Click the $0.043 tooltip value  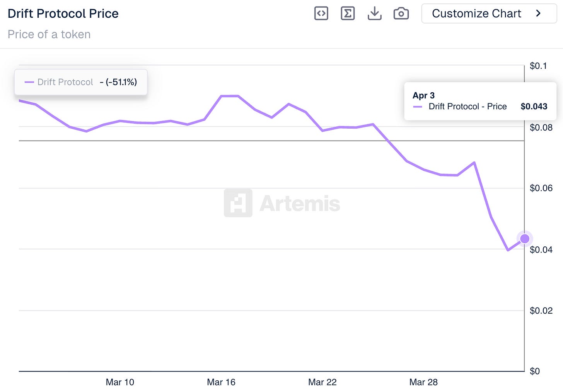point(534,106)
